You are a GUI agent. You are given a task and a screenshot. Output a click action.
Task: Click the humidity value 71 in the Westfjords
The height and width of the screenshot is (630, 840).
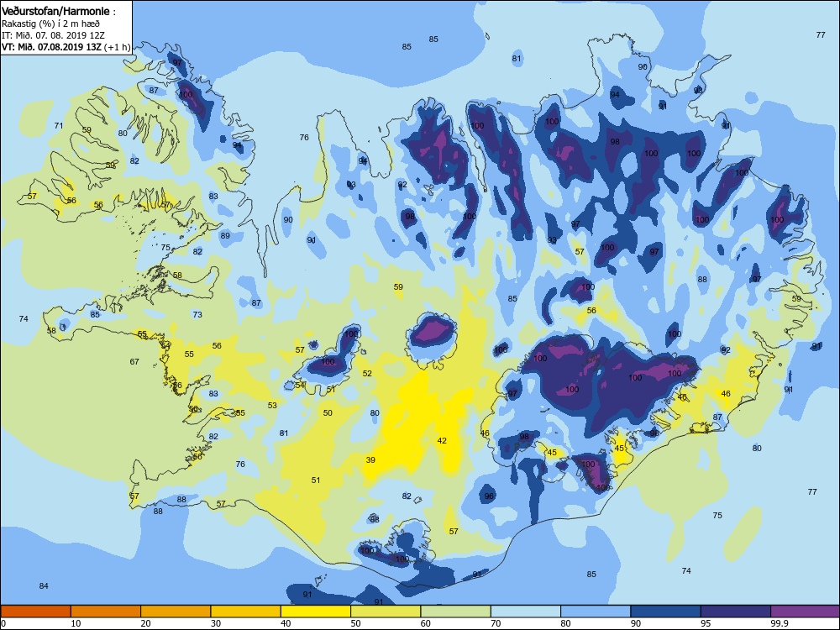point(59,126)
